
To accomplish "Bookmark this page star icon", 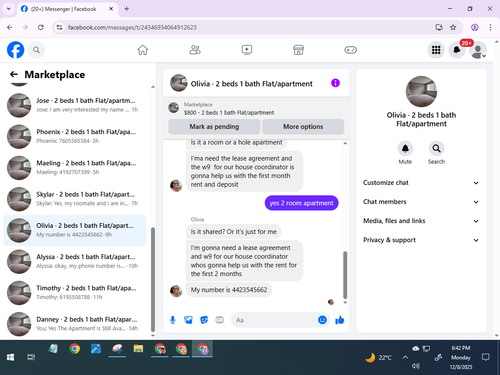I will [453, 27].
